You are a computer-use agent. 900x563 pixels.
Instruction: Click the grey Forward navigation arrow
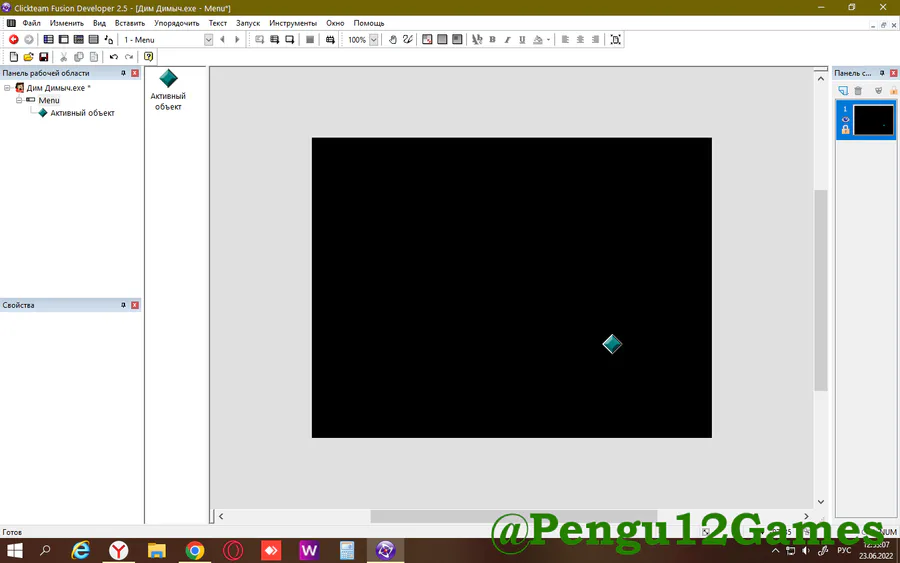[x=29, y=40]
